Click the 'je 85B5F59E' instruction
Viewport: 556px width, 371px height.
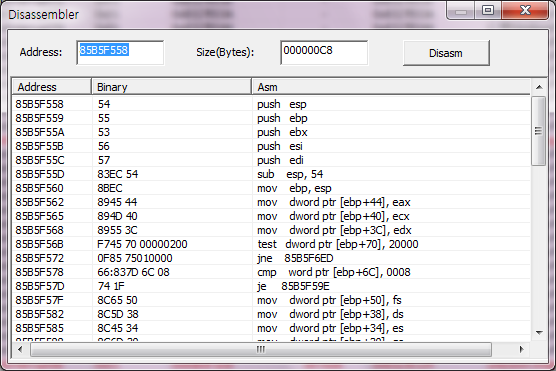[293, 286]
